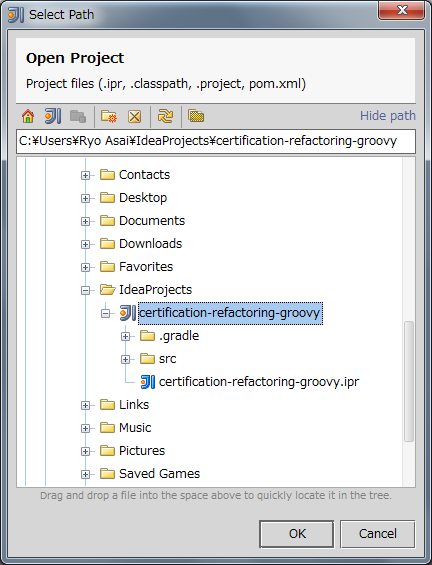Screen dimensions: 432x565
Task: Click the certification-refactoring-groovy project folder icon
Action: 128,313
